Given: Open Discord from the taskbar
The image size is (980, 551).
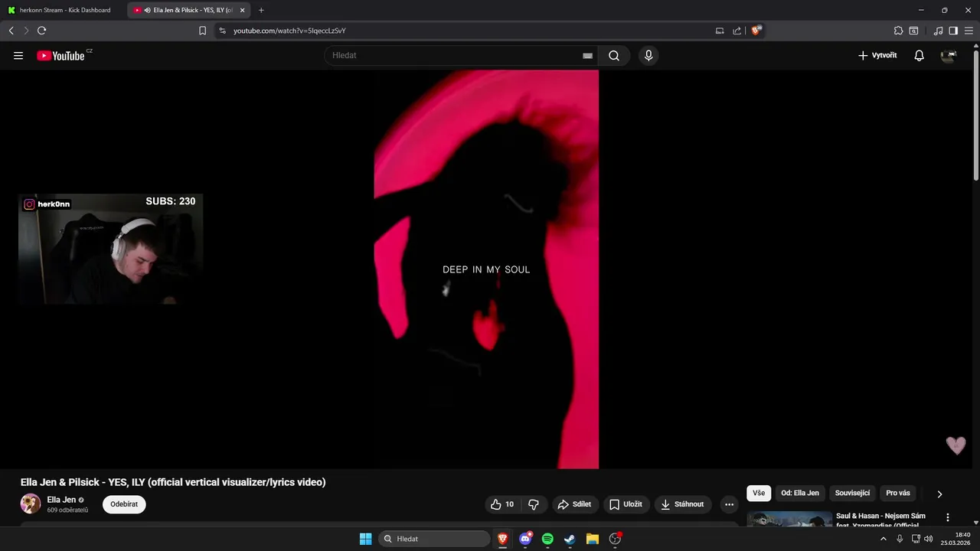Looking at the screenshot, I should coord(525,539).
